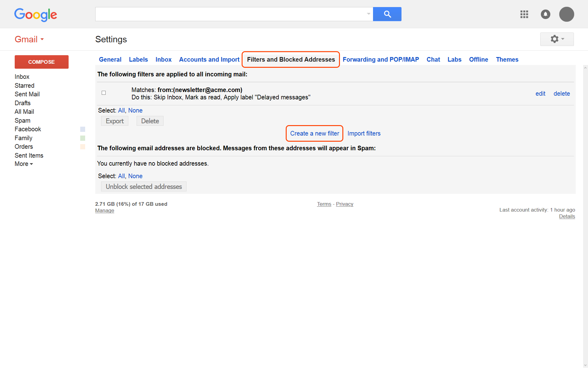Open Forwarding and POP/IMAP tab
Image resolution: width=588 pixels, height=368 pixels.
[x=381, y=59]
